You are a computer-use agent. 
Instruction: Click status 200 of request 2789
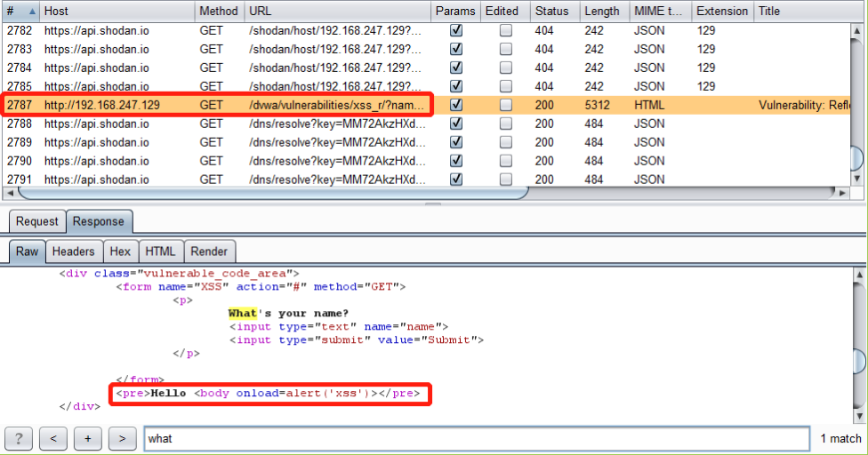click(544, 142)
